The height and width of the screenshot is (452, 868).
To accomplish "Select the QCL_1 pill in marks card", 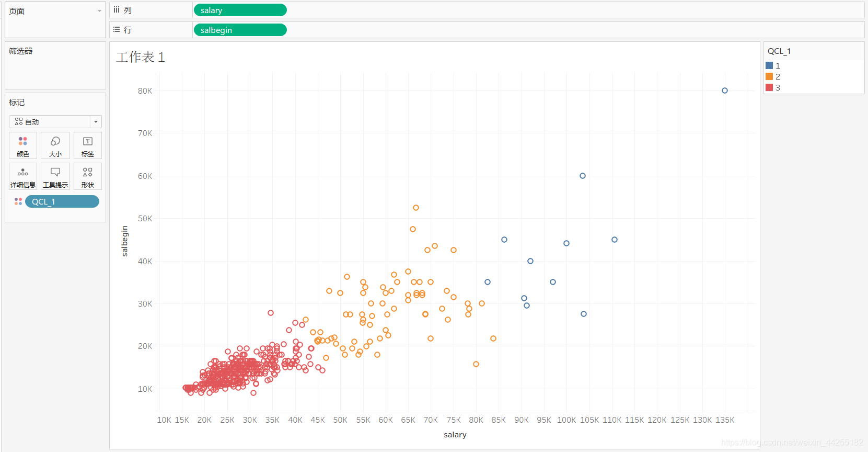I will click(x=62, y=201).
